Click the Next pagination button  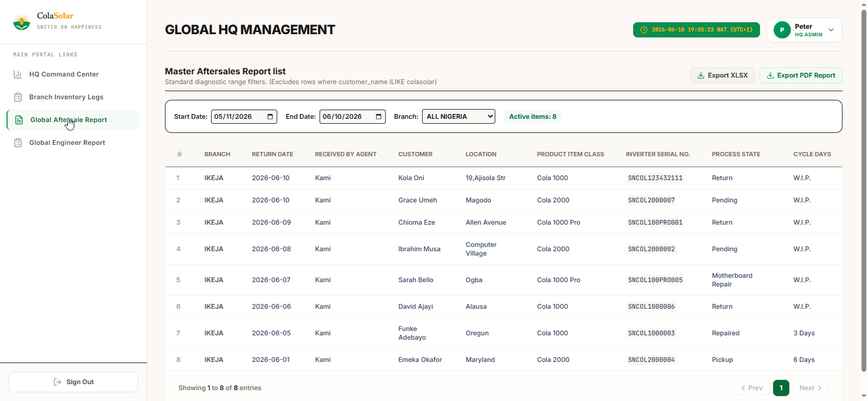click(810, 388)
